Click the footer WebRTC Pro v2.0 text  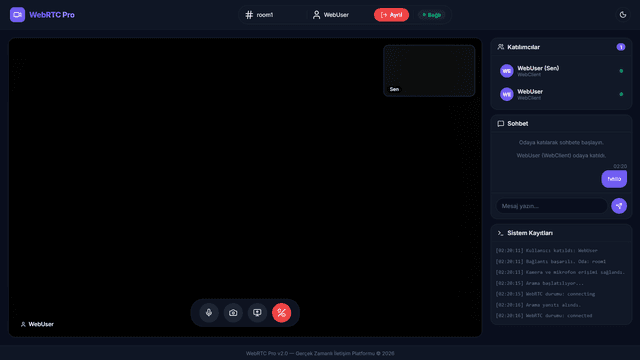coord(320,353)
